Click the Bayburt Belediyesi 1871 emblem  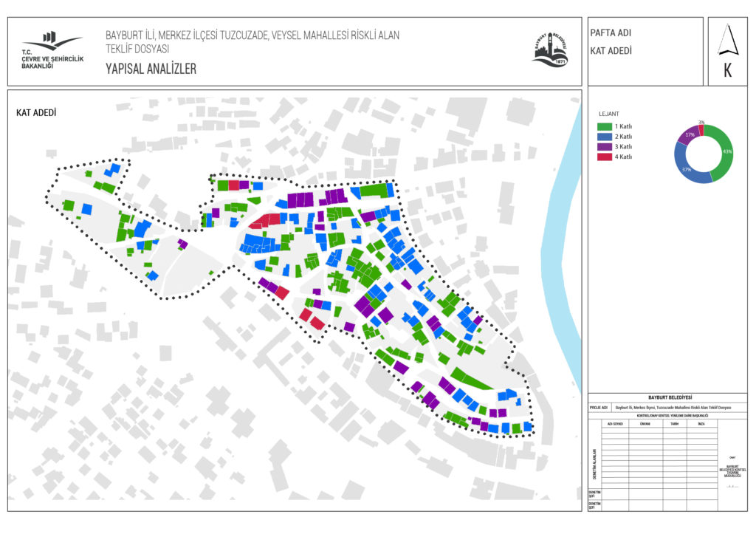tap(550, 49)
